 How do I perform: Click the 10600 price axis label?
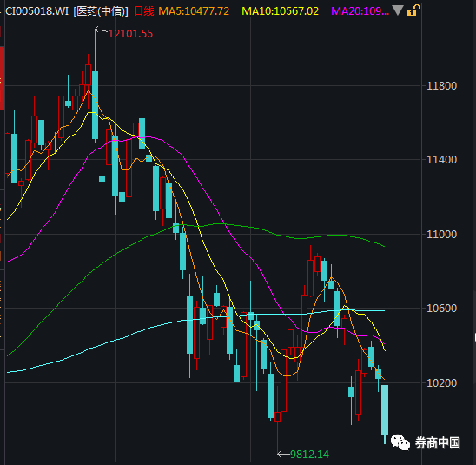441,309
